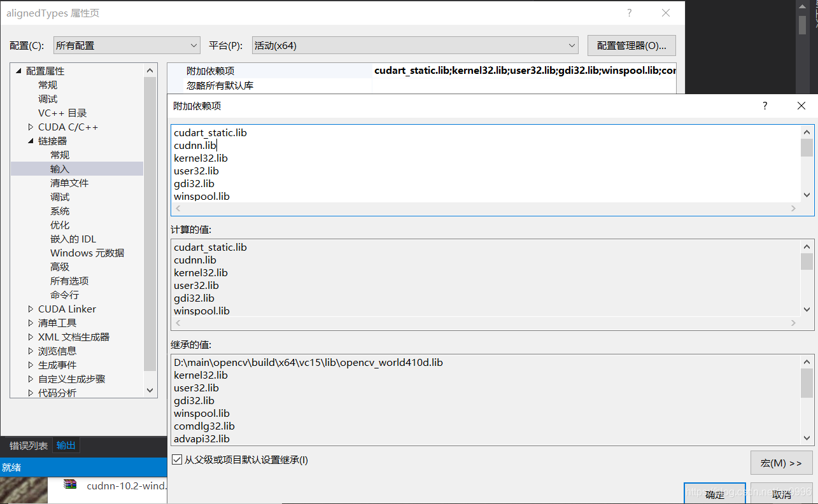Cancel with the 取消 button
Viewport: 818px width, 504px height.
[x=782, y=494]
